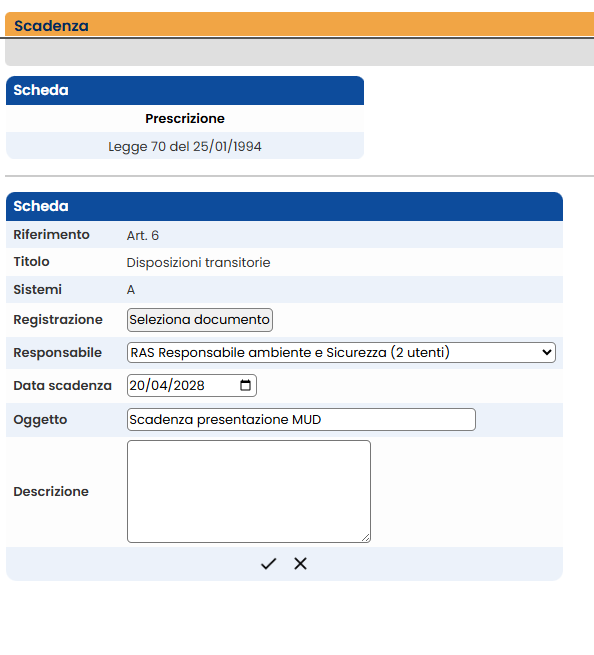Click the Registrazione field label
The height and width of the screenshot is (655, 594).
pos(58,320)
